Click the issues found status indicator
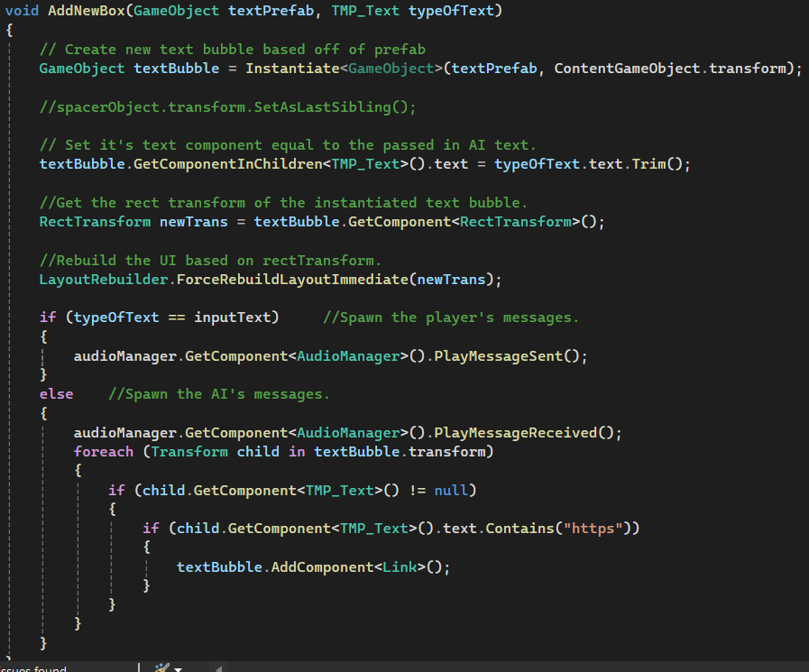Image resolution: width=809 pixels, height=672 pixels. pyautogui.click(x=33, y=668)
